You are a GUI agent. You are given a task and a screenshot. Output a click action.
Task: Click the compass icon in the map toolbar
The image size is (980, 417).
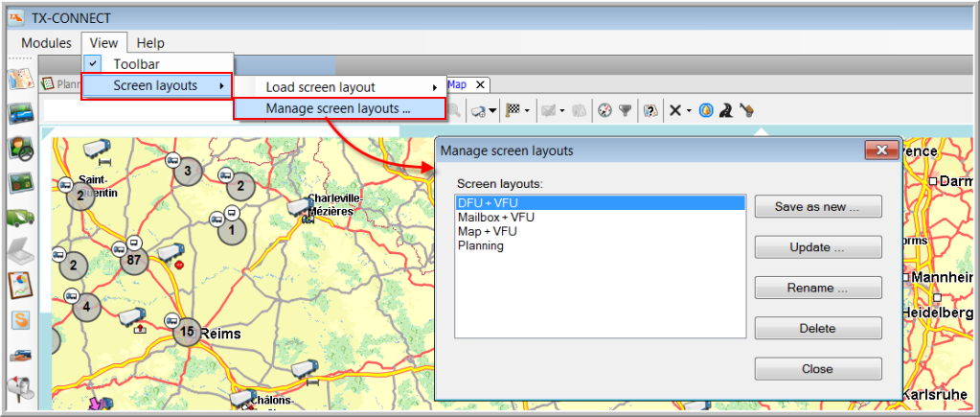604,110
